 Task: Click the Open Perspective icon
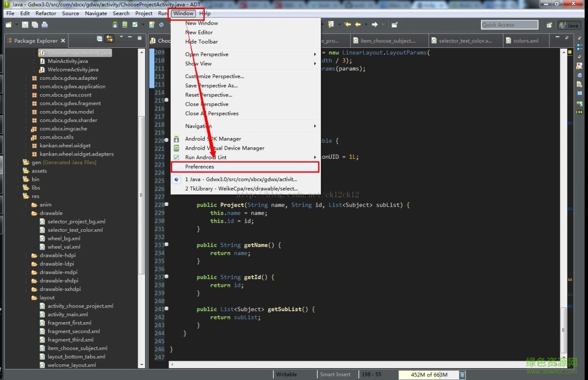point(549,25)
